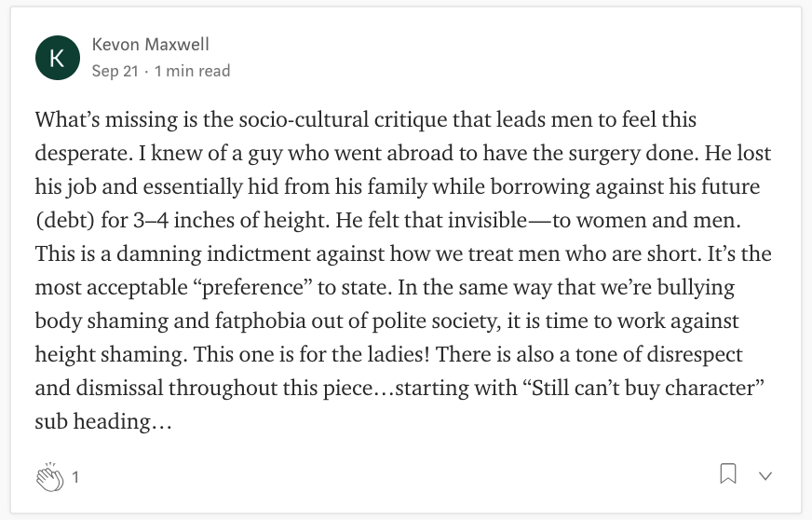Visit Kevon Maxwell's author page

coord(150,45)
